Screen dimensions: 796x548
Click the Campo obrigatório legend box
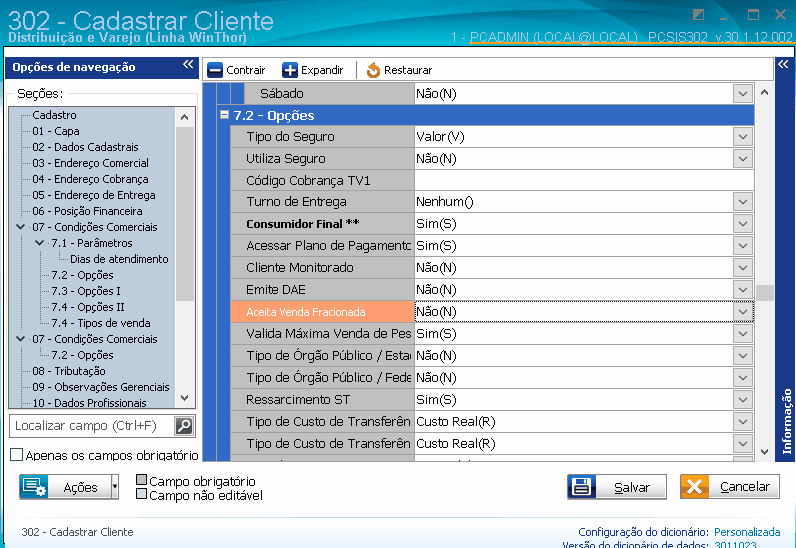coord(142,480)
